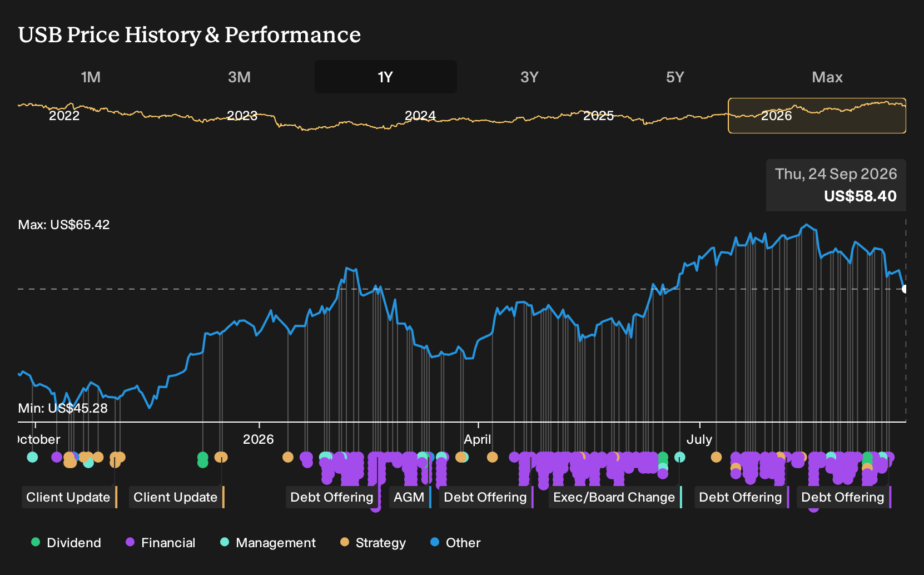
Task: Open the Debt Offering label after Exec/Board Change
Action: [x=742, y=497]
